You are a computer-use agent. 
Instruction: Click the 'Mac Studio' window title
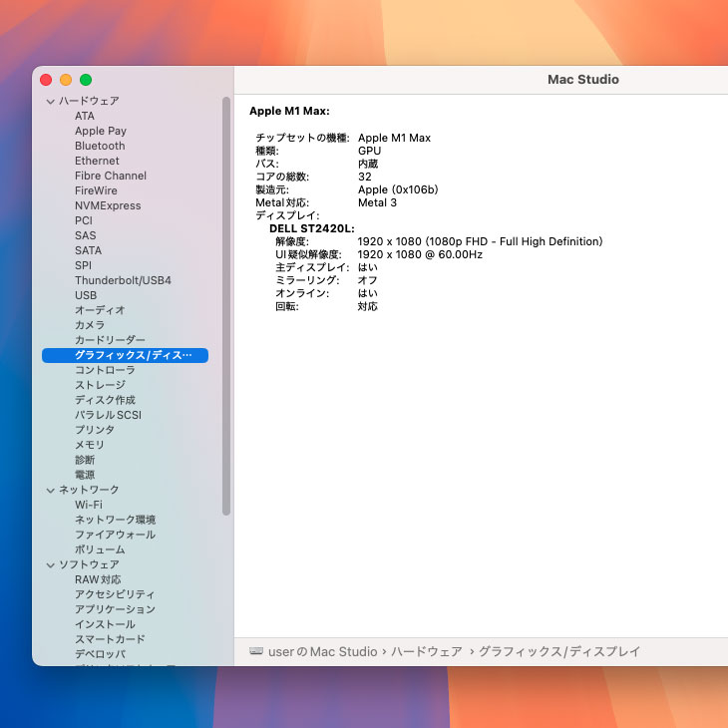(x=583, y=80)
